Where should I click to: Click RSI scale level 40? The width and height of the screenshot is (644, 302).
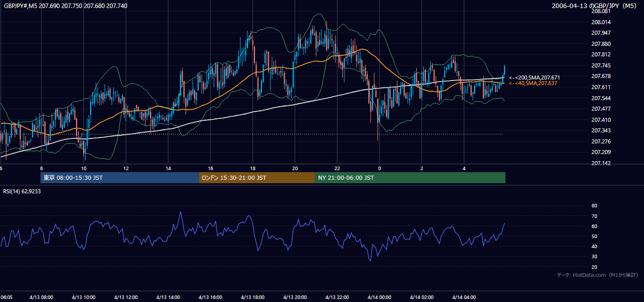pyautogui.click(x=594, y=246)
